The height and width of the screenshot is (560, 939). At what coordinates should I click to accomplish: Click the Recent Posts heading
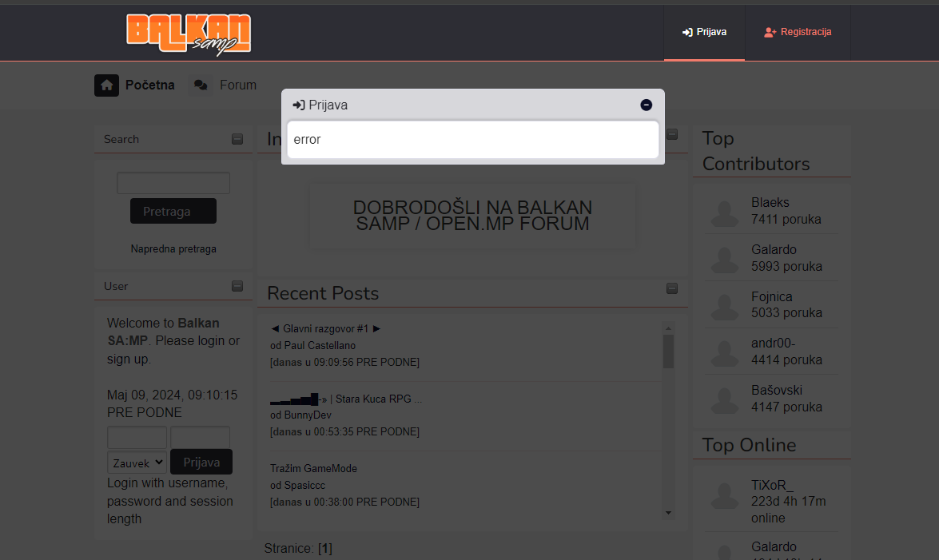[x=323, y=293]
